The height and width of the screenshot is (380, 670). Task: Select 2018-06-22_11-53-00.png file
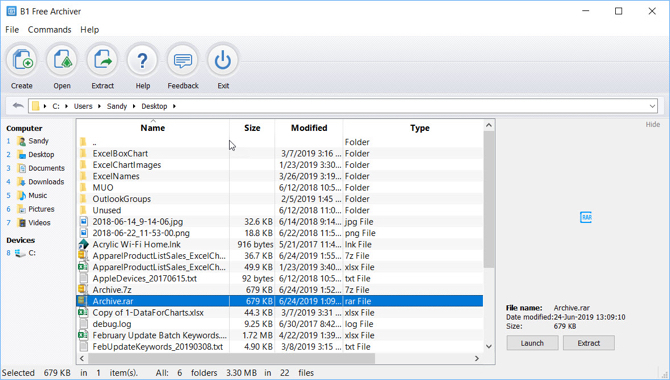click(280, 233)
